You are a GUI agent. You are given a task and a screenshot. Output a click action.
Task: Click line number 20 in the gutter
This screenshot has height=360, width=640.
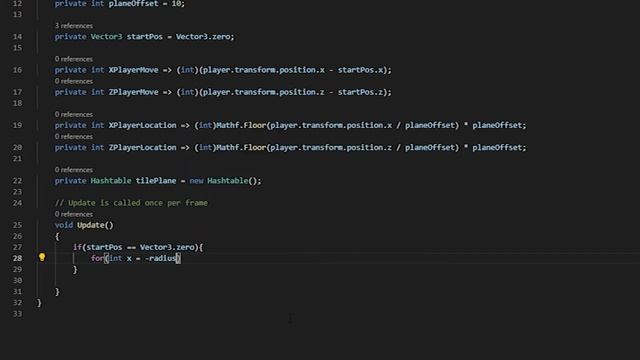click(17, 147)
